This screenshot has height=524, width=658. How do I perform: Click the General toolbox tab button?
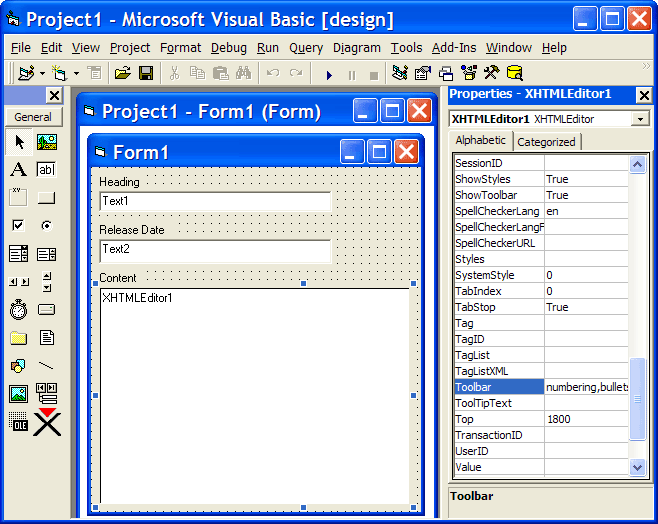click(x=33, y=117)
